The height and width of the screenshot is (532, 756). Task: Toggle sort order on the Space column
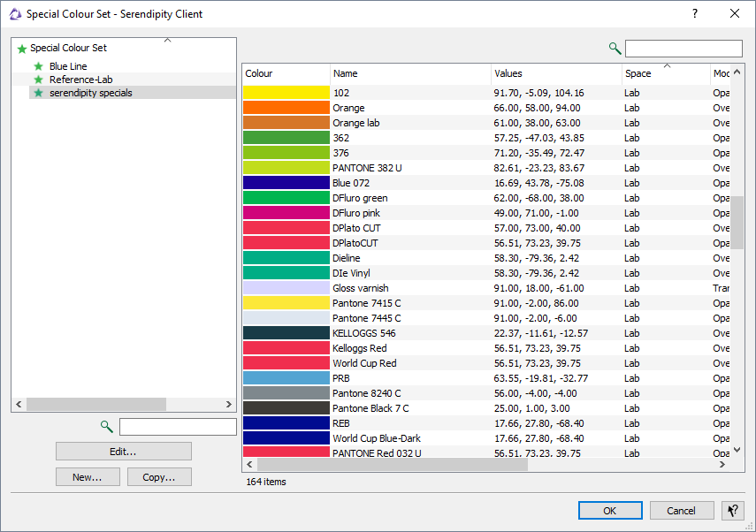[666, 73]
